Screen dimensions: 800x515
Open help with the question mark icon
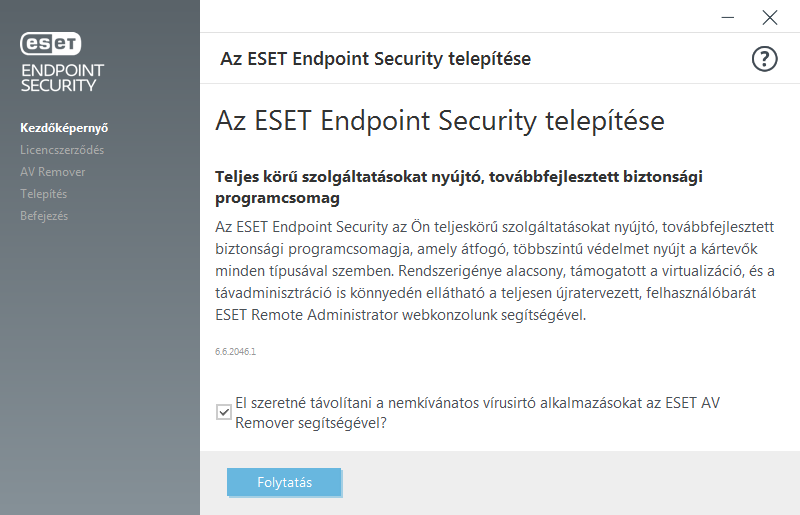(764, 59)
